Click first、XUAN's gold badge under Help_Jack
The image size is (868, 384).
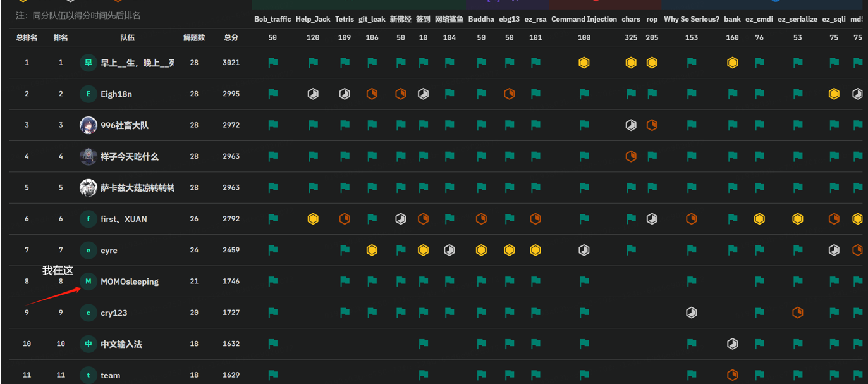pyautogui.click(x=313, y=219)
